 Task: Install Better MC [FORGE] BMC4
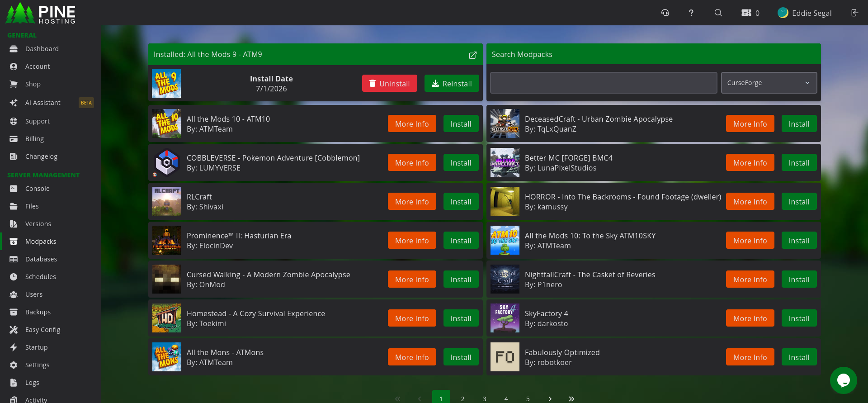799,162
